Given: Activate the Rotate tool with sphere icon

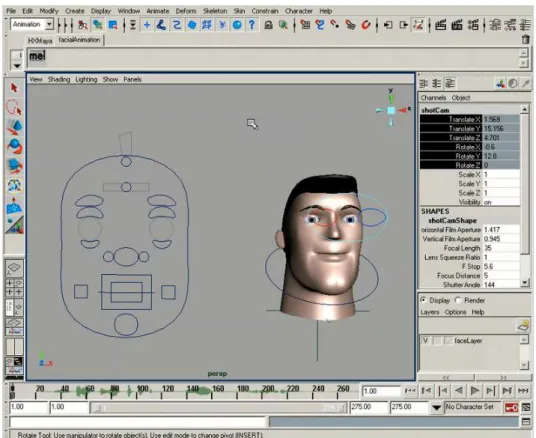Looking at the screenshot, I should [14, 146].
